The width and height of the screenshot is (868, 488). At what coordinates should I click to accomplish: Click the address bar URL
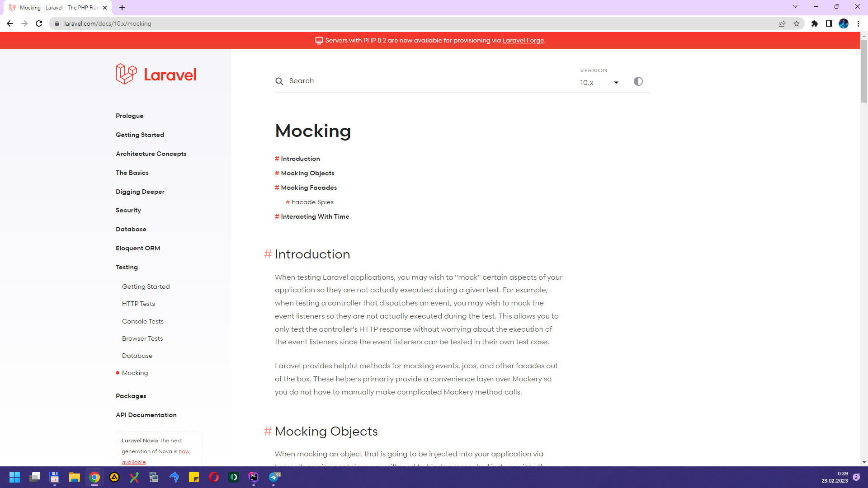108,23
